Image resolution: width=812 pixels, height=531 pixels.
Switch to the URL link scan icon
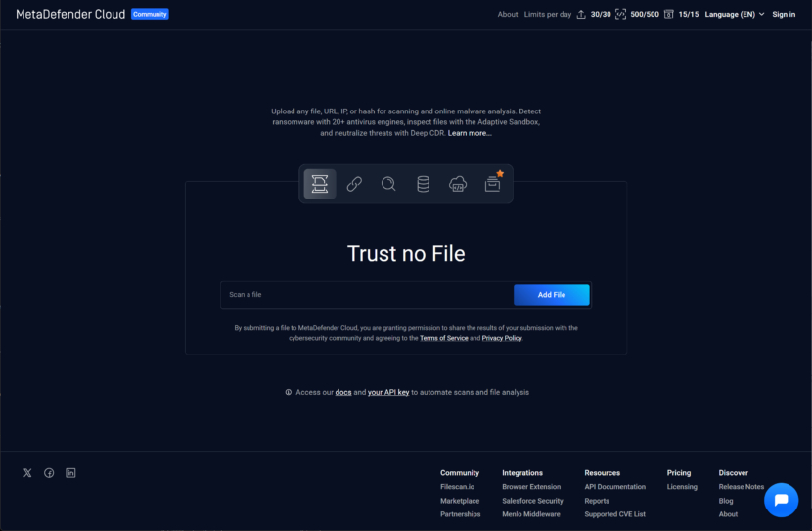[x=354, y=184]
